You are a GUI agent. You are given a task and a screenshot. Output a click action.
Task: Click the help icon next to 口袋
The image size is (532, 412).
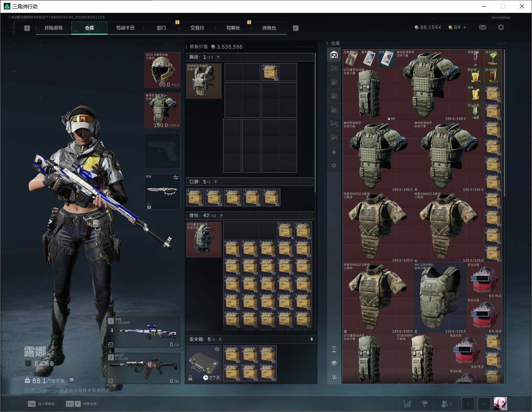pos(215,182)
